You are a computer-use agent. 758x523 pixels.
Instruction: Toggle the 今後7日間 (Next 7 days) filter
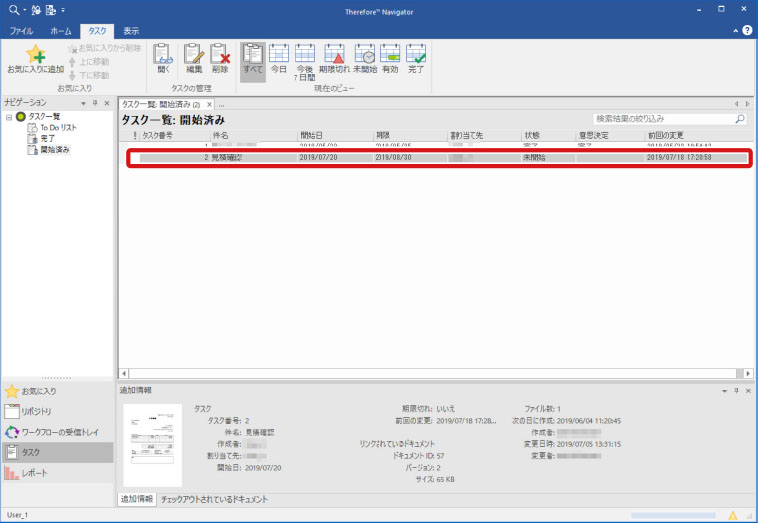(305, 61)
